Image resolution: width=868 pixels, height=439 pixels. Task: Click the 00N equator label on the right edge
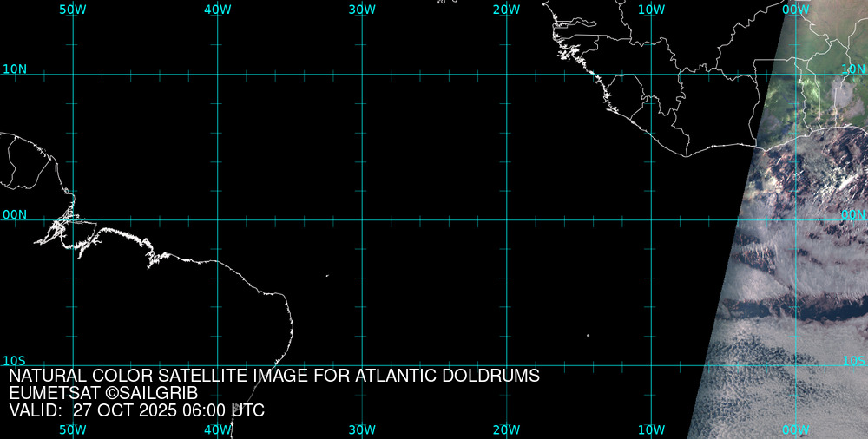tap(853, 214)
